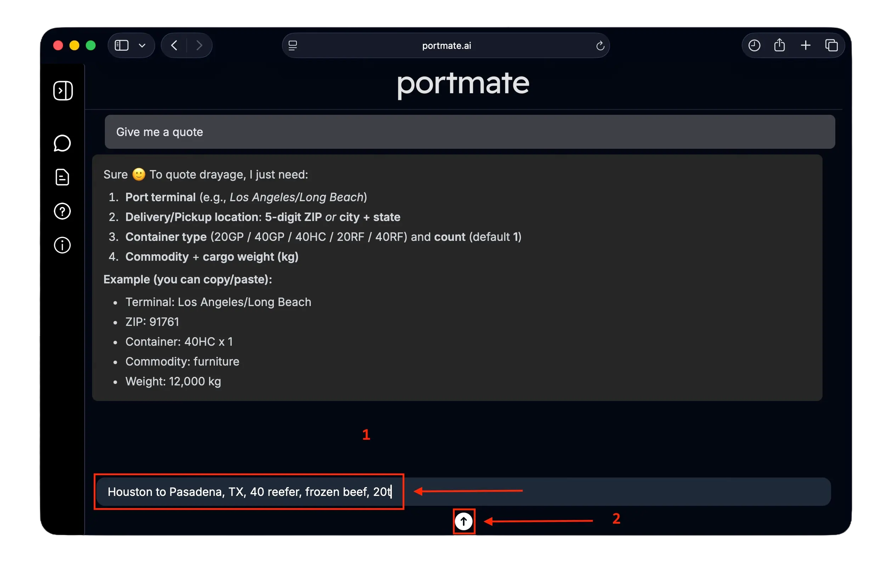Viewport: 892px width, 588px height.
Task: Open the help question mark icon
Action: click(x=62, y=211)
